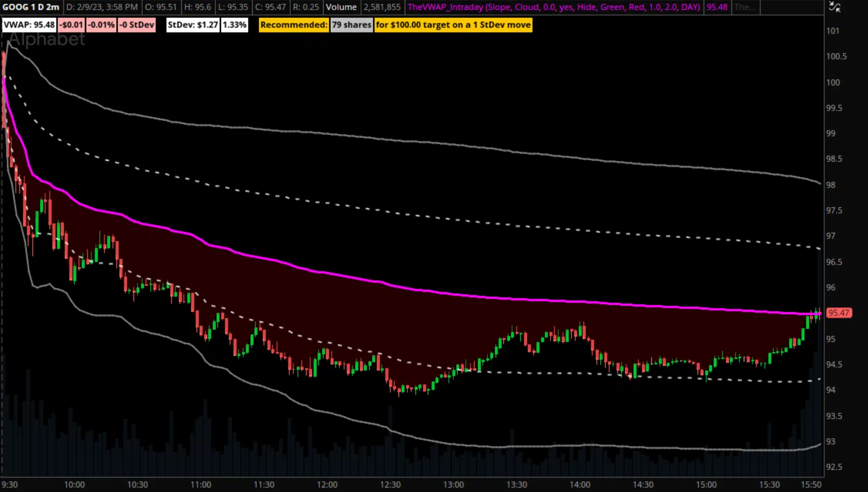Image resolution: width=868 pixels, height=492 pixels.
Task: Click the truncated 'The...' study label
Action: coord(745,7)
